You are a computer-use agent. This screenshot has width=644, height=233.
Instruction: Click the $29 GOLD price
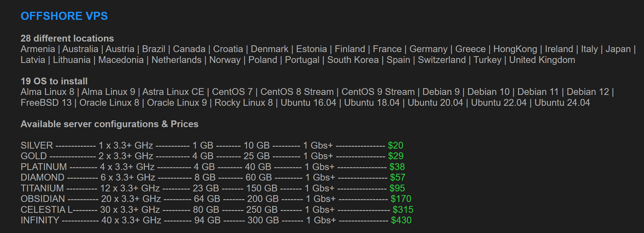pos(396,156)
